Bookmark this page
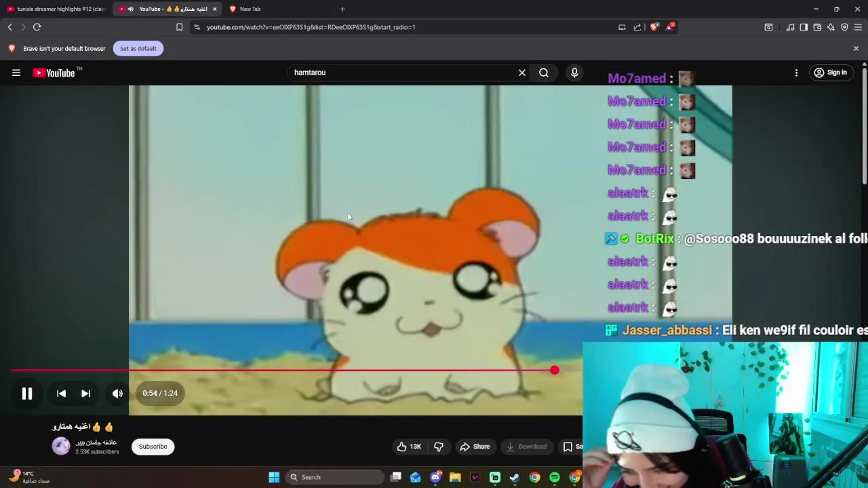This screenshot has width=868, height=488. (179, 27)
